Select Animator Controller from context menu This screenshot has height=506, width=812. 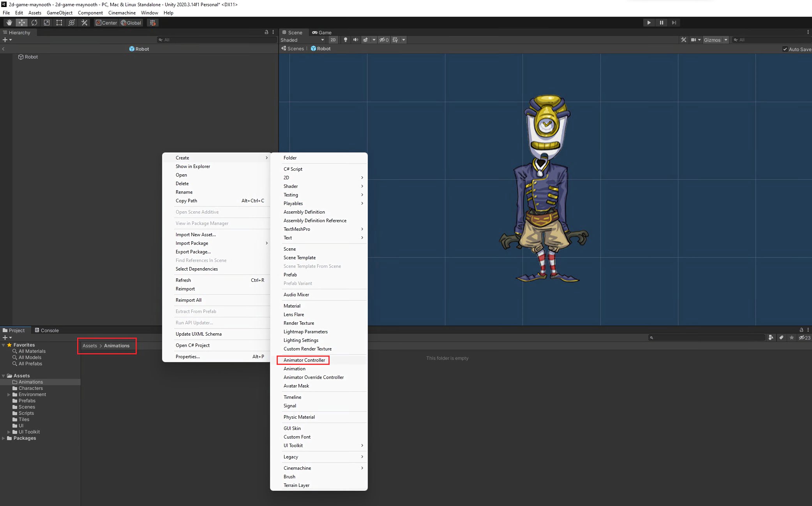click(x=304, y=360)
